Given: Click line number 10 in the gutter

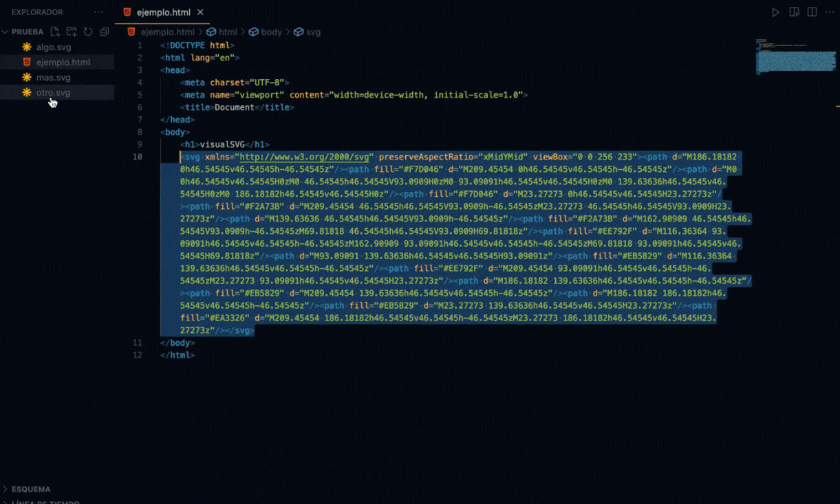Looking at the screenshot, I should [138, 157].
